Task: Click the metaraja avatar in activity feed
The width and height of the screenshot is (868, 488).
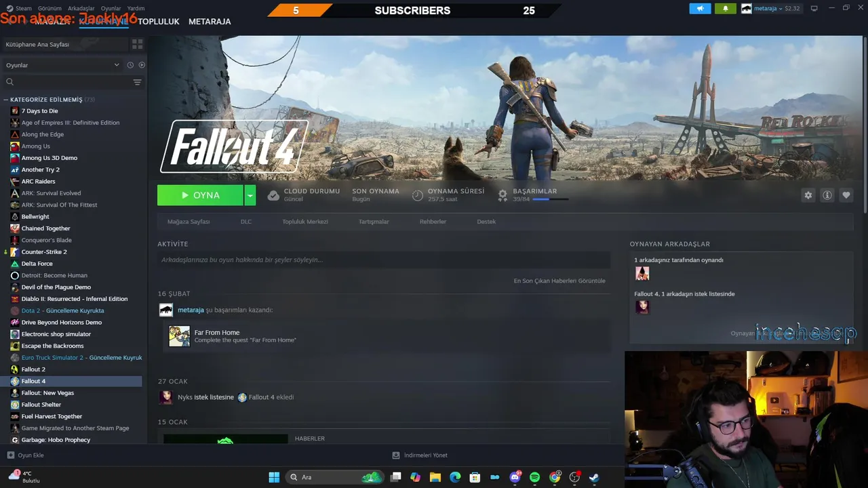Action: [165, 310]
